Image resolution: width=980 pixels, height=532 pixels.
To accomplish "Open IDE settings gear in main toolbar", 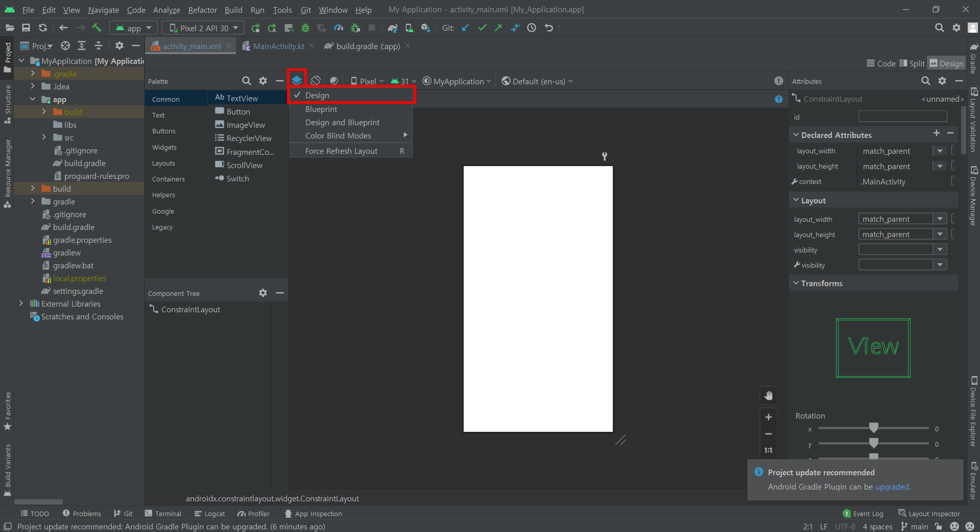I will [x=957, y=28].
